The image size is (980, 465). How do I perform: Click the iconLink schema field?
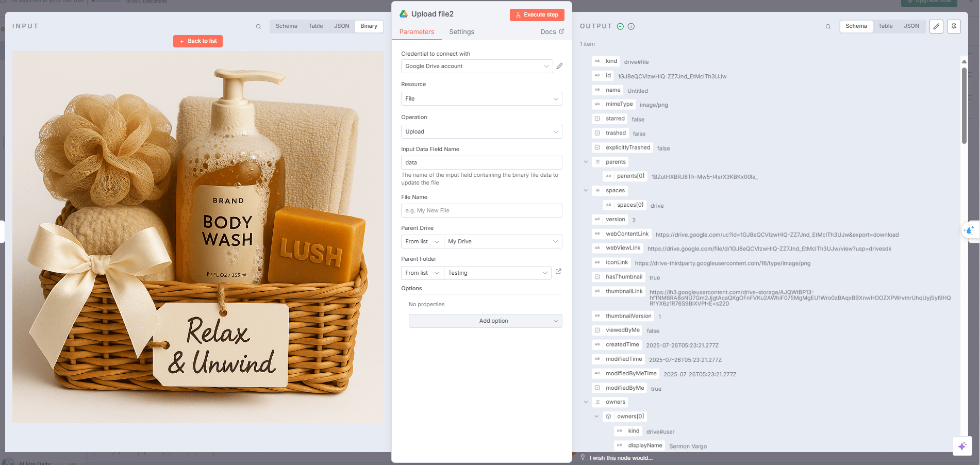click(610, 262)
